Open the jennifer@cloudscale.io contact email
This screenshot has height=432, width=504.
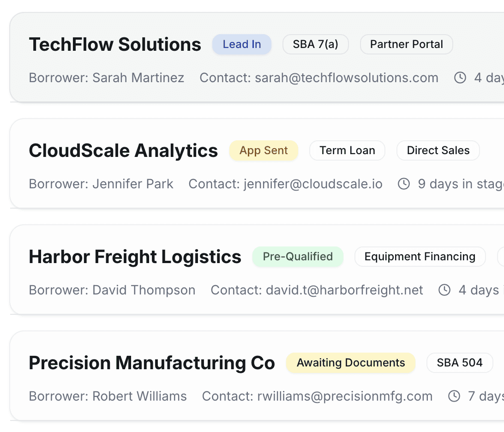coord(313,184)
